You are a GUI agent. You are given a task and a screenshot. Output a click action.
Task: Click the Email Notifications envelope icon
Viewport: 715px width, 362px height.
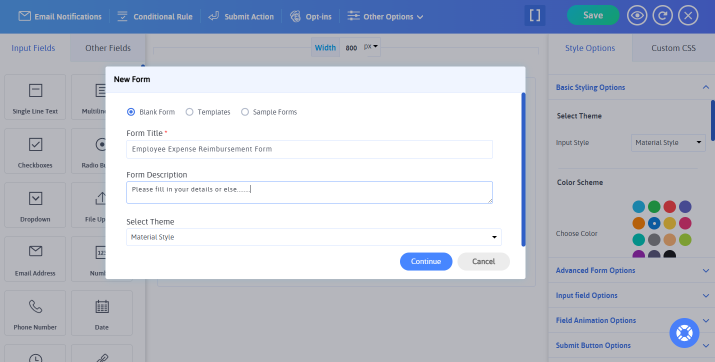click(24, 16)
